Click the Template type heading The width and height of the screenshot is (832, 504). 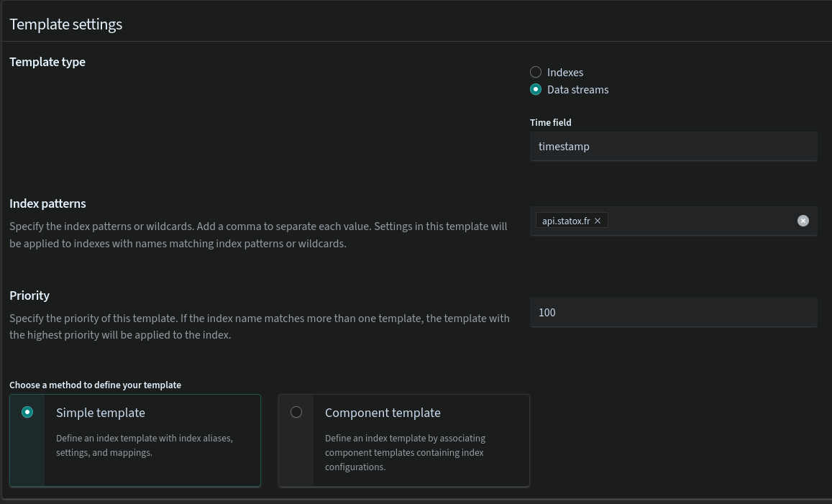[47, 62]
